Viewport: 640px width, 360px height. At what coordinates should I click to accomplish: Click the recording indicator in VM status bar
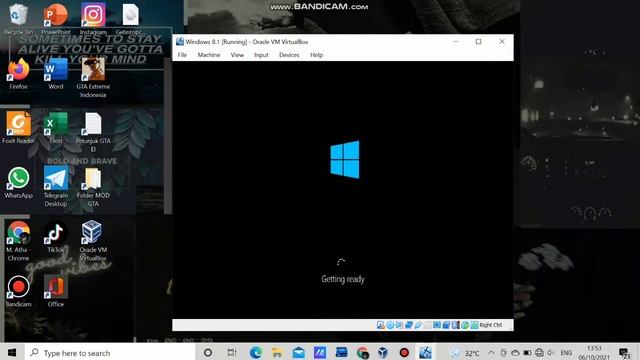[447, 325]
